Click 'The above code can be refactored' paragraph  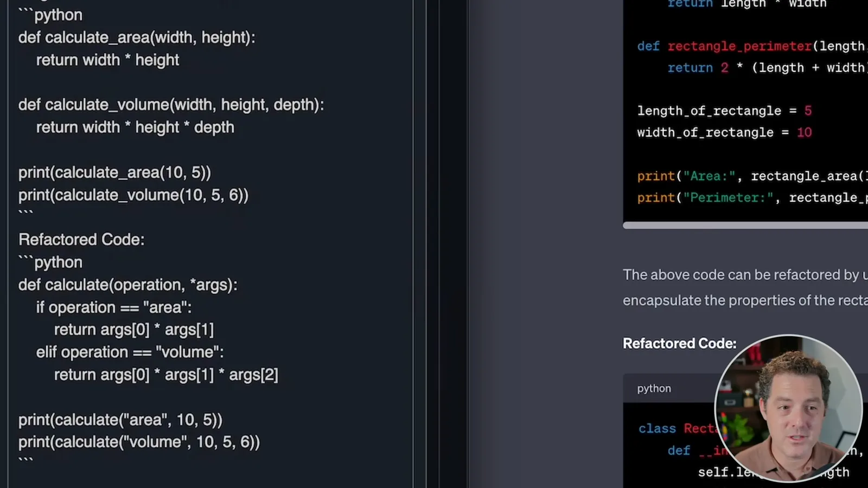tap(745, 287)
